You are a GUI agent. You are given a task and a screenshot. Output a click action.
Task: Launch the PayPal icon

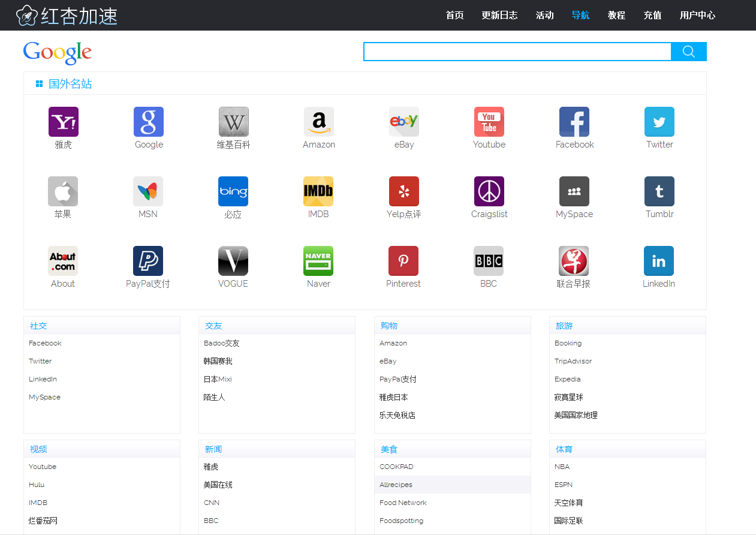[148, 261]
